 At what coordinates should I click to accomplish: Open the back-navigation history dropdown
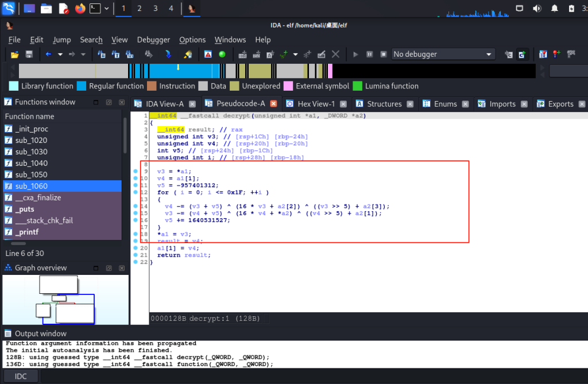[x=60, y=55]
